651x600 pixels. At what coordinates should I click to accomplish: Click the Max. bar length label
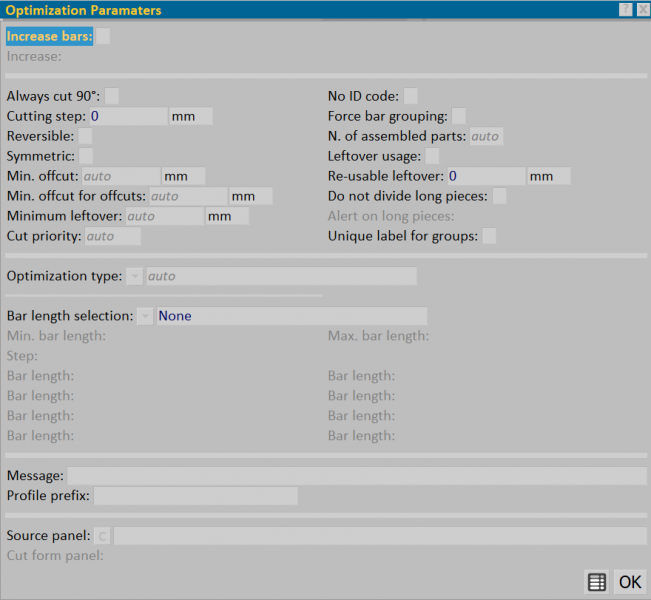[378, 336]
